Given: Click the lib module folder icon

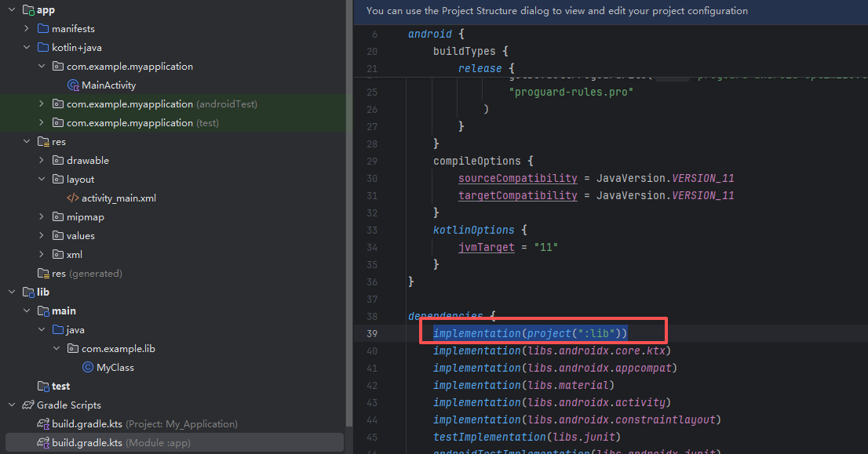Looking at the screenshot, I should coord(28,292).
